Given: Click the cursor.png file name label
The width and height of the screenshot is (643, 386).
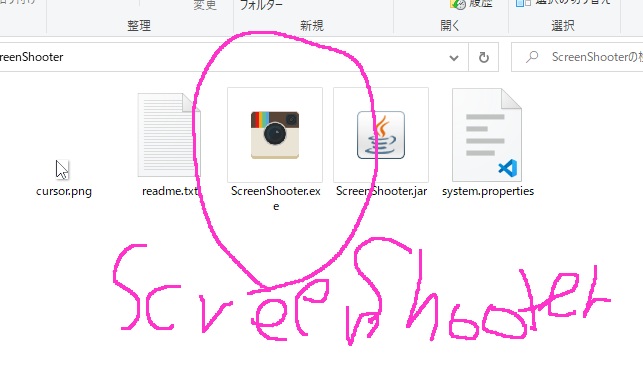Looking at the screenshot, I should pyautogui.click(x=64, y=192).
